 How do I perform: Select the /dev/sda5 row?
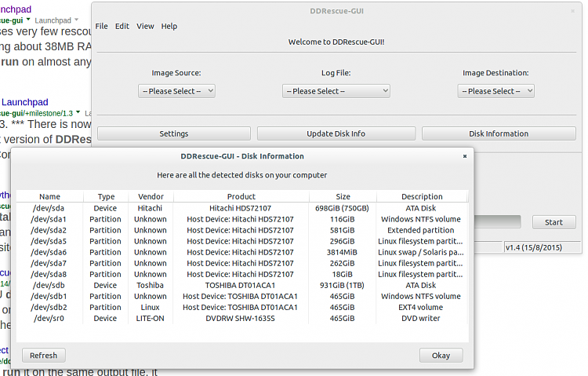(x=242, y=241)
